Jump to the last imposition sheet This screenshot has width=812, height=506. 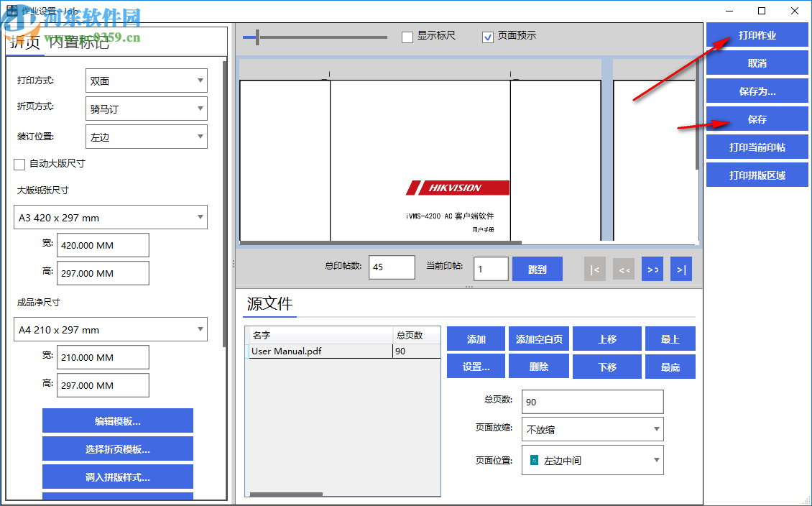[680, 268]
